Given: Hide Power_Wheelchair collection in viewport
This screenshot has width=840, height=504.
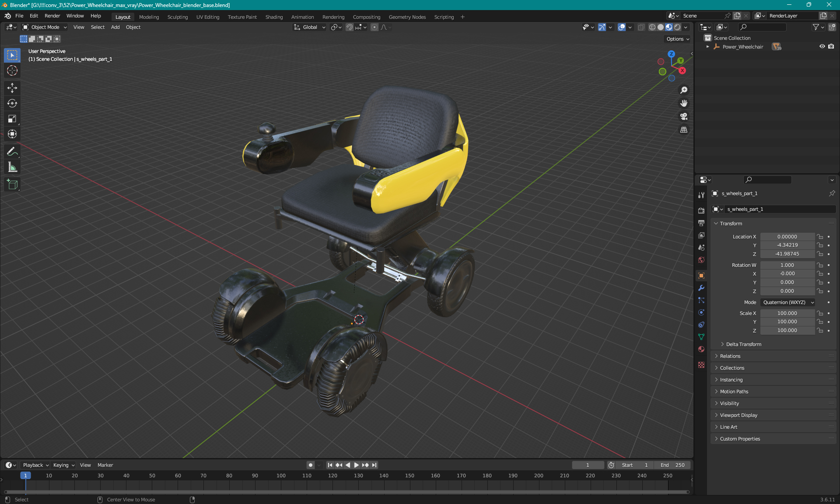Looking at the screenshot, I should tap(822, 46).
